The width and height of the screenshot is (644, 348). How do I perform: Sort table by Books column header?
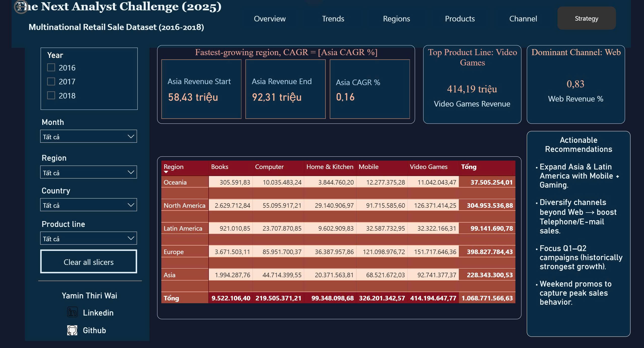pyautogui.click(x=220, y=167)
